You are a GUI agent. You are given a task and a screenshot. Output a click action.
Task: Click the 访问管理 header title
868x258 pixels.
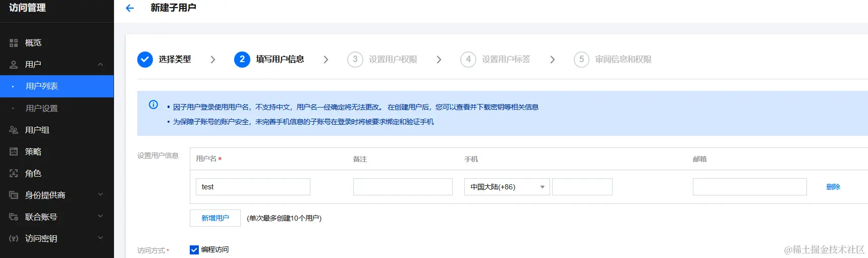tap(27, 8)
